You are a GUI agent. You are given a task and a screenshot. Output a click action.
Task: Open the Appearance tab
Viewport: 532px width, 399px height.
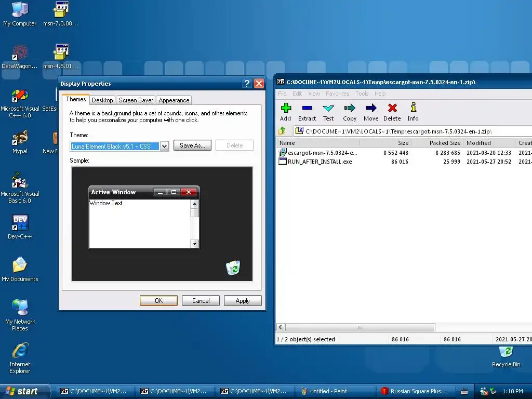pos(174,100)
